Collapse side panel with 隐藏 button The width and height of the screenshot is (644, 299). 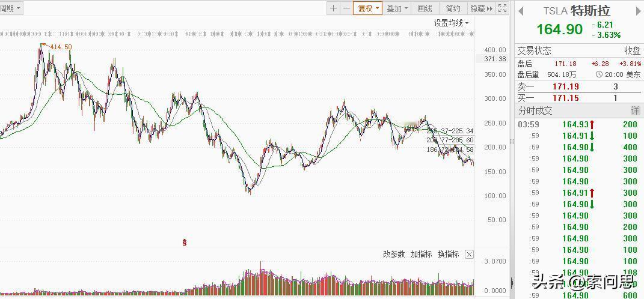[x=481, y=8]
